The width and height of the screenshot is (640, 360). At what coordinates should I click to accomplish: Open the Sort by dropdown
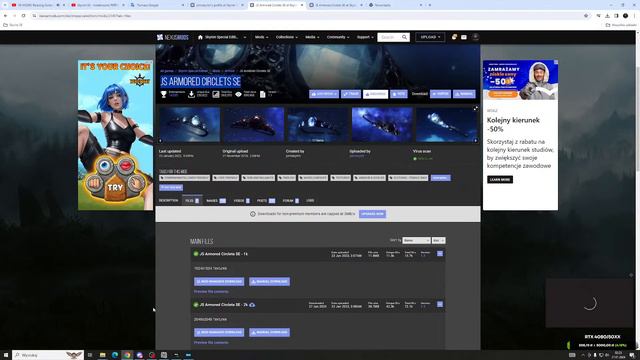click(x=416, y=240)
